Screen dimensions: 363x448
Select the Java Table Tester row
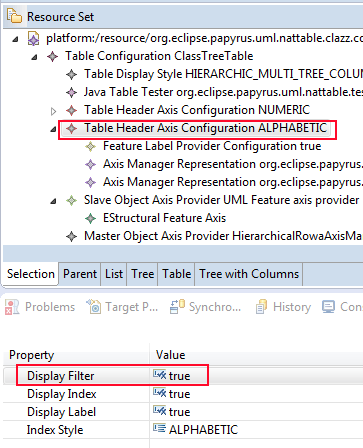223,92
